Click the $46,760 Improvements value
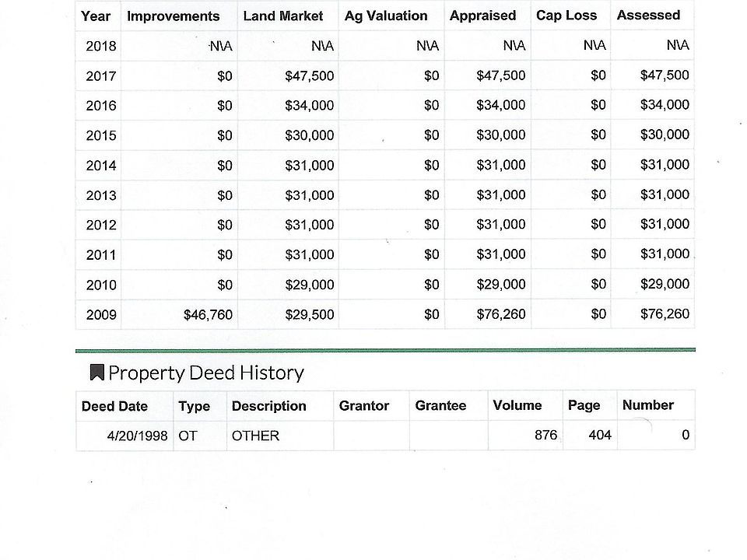Image resolution: width=747 pixels, height=560 pixels. coord(209,315)
